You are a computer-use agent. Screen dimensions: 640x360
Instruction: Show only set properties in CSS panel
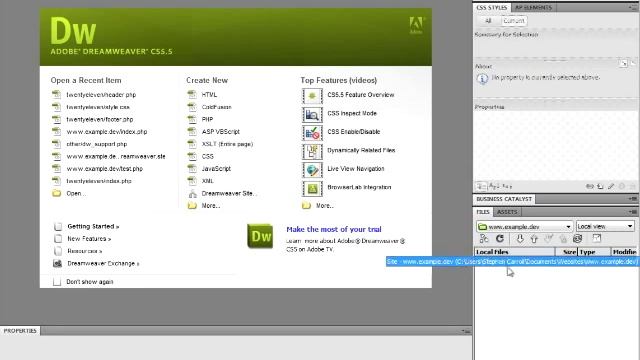click(507, 186)
